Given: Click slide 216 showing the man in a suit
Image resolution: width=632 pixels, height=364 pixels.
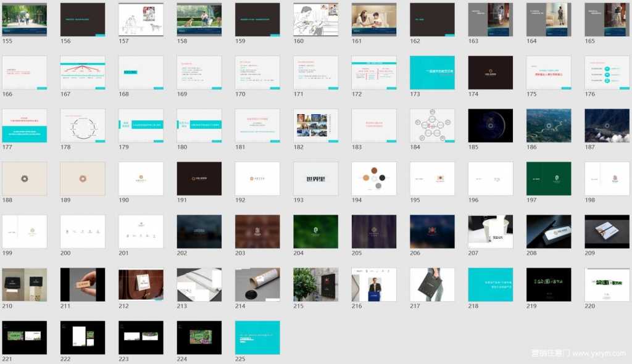Looking at the screenshot, I should (x=373, y=284).
